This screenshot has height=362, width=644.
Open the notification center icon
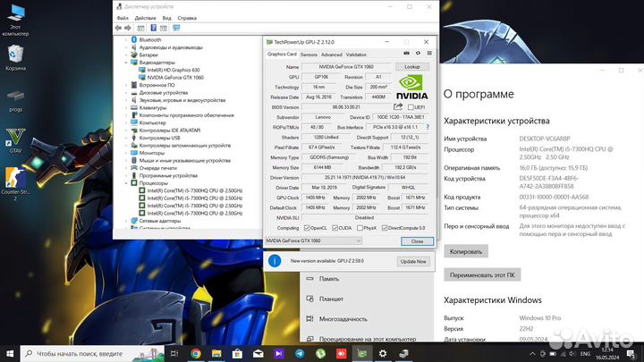631,353
